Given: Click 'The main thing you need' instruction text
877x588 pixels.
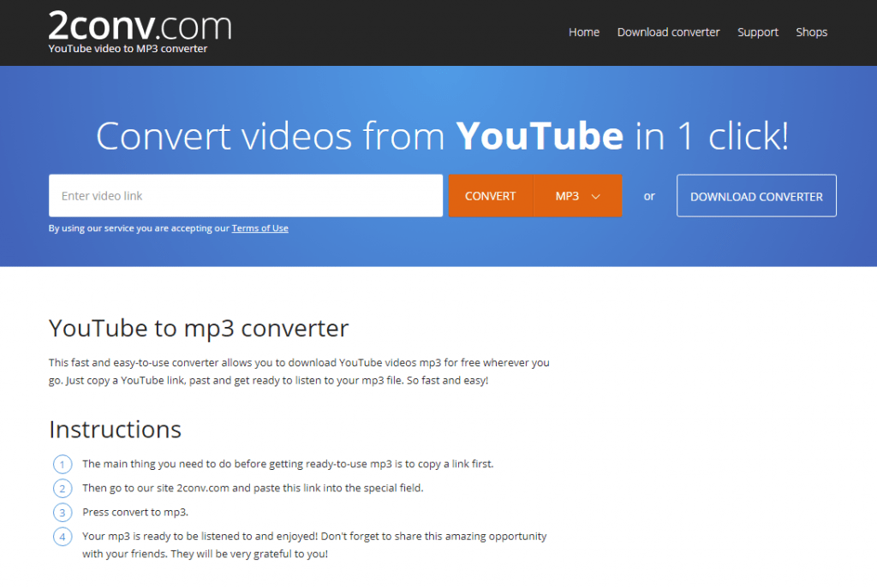Looking at the screenshot, I should click(288, 464).
